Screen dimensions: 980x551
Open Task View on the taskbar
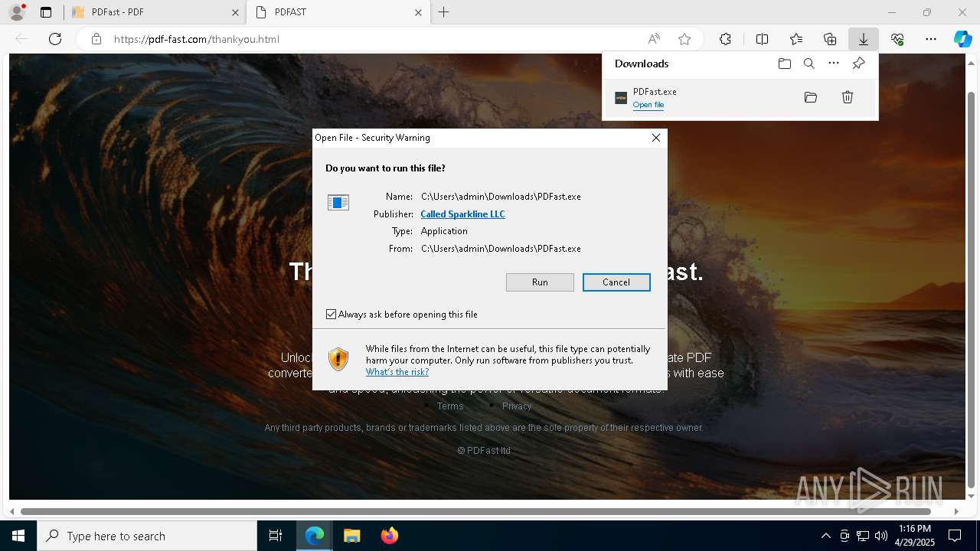point(276,536)
